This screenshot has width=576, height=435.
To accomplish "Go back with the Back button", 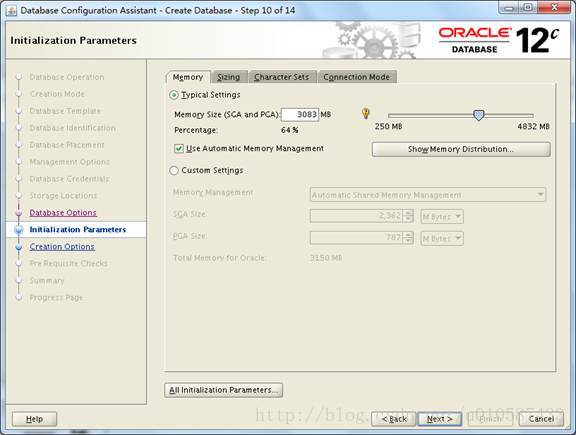I will coord(394,419).
